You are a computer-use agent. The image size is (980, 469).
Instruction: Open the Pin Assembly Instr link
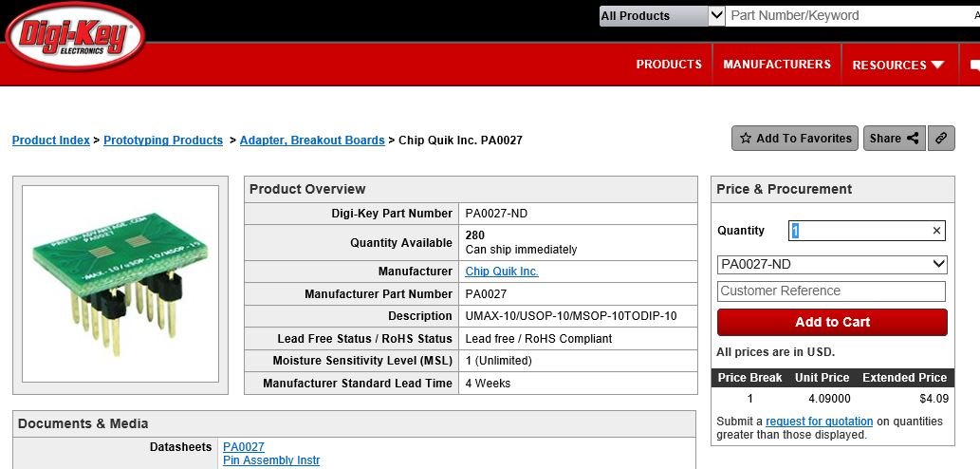coord(271,460)
